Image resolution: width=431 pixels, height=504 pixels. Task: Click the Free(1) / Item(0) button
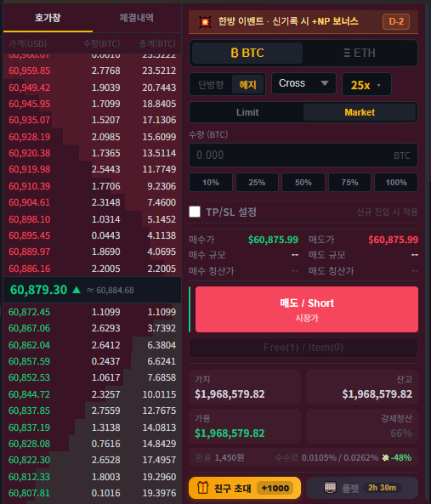(x=303, y=348)
